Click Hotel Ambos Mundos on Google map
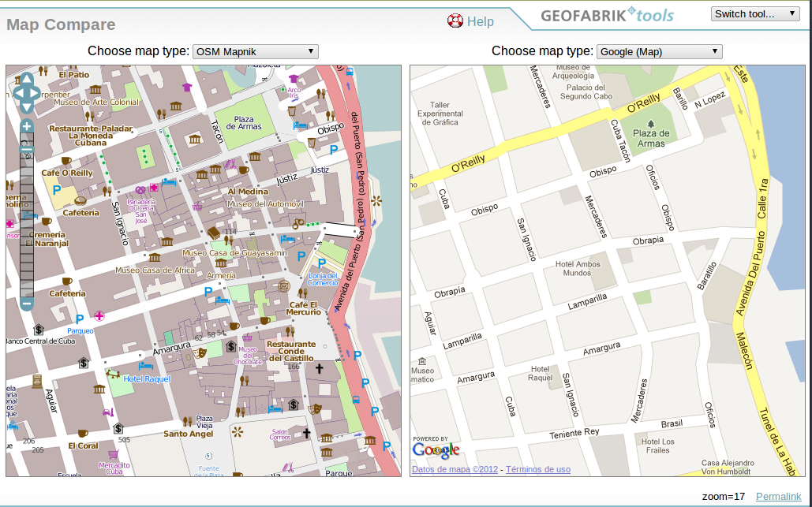 [578, 268]
